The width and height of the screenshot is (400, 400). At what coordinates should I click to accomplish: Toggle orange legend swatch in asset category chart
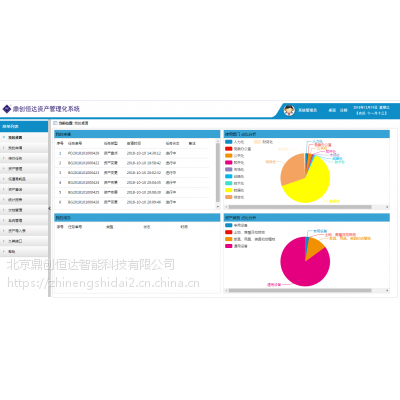229,239
